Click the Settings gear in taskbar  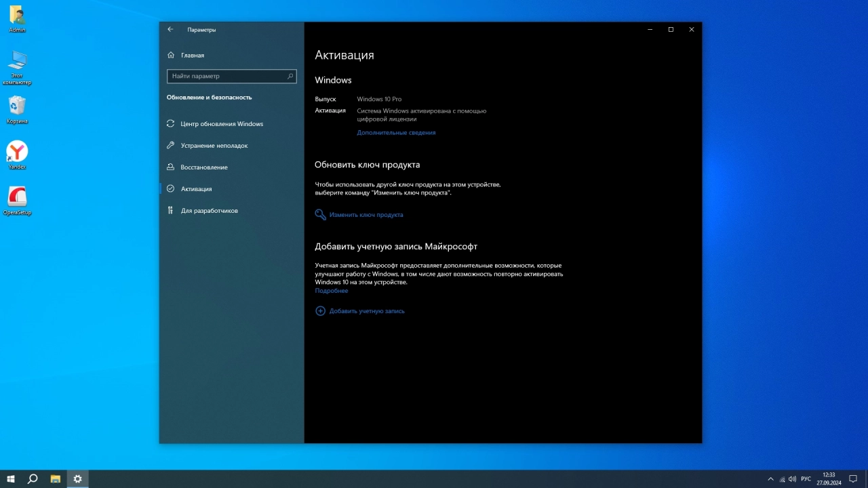[x=77, y=479]
